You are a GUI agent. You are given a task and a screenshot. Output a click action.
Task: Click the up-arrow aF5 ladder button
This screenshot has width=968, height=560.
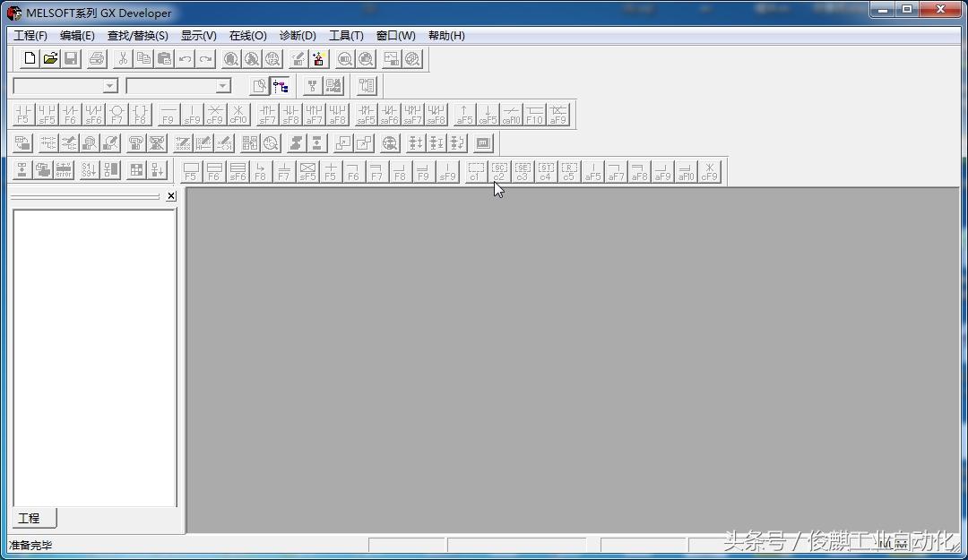(x=464, y=114)
